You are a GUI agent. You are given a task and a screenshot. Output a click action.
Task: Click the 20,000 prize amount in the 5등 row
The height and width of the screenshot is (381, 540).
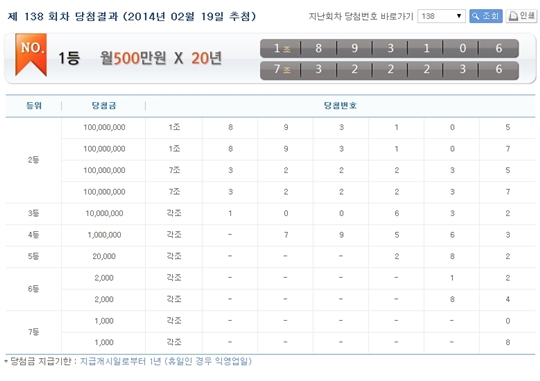104,256
